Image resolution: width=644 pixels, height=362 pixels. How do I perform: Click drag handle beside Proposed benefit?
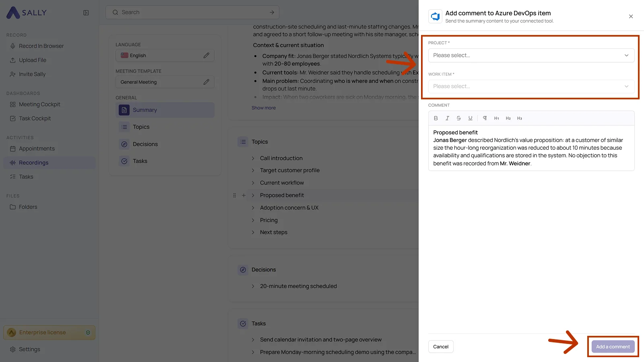pyautogui.click(x=235, y=195)
